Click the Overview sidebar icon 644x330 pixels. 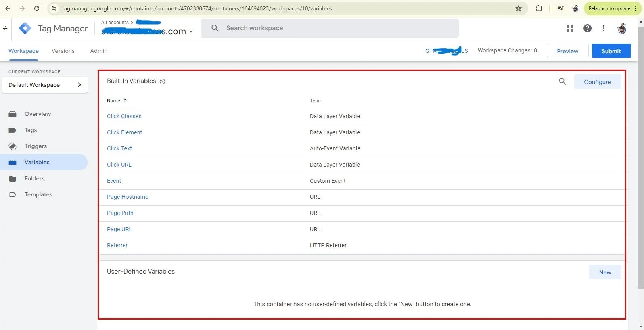tap(13, 114)
